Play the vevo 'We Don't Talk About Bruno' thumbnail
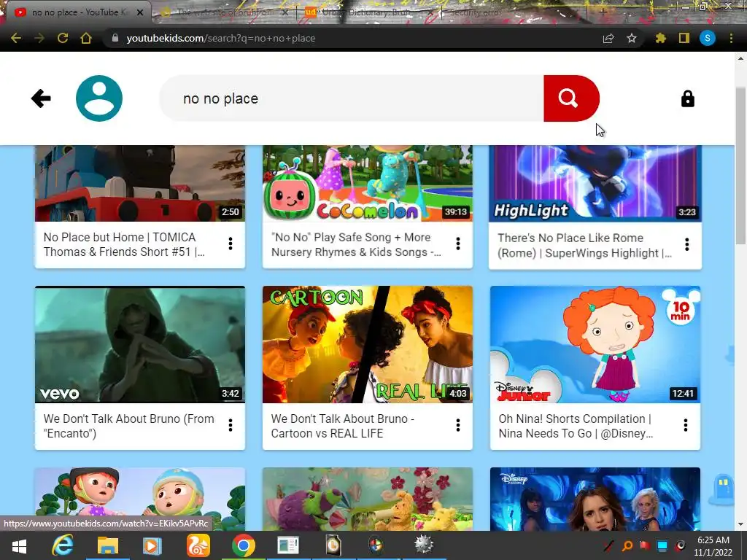This screenshot has height=560, width=747. 140,345
